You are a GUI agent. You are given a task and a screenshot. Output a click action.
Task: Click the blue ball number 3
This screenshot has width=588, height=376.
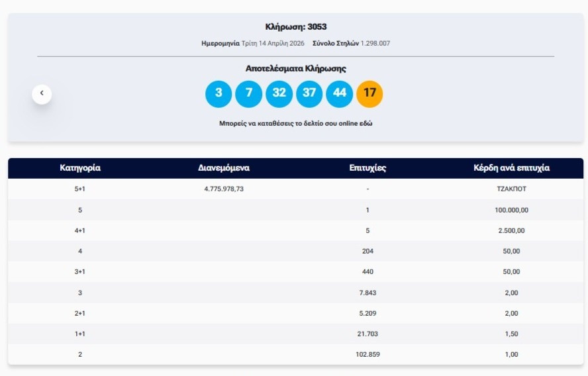[219, 93]
